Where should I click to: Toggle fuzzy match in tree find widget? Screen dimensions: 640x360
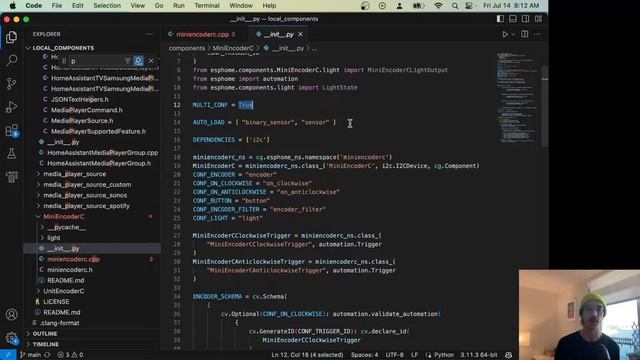point(138,61)
